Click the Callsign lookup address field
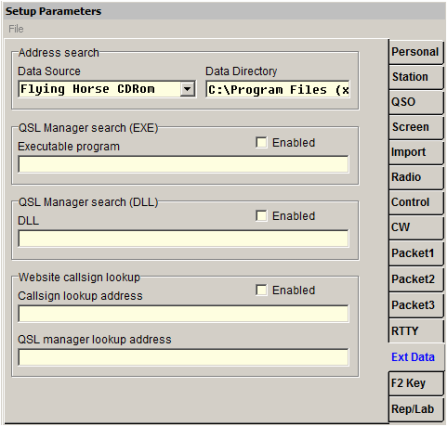Screen dimensions: 447x426 click(x=183, y=314)
